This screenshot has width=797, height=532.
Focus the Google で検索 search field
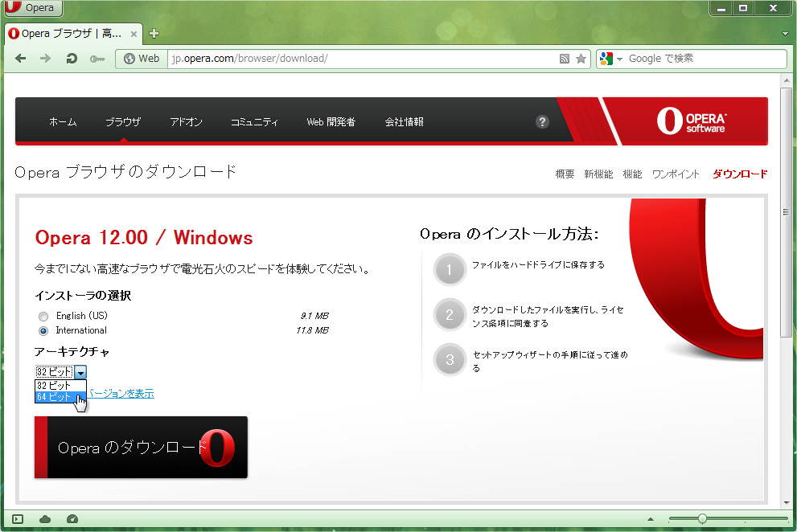(705, 59)
